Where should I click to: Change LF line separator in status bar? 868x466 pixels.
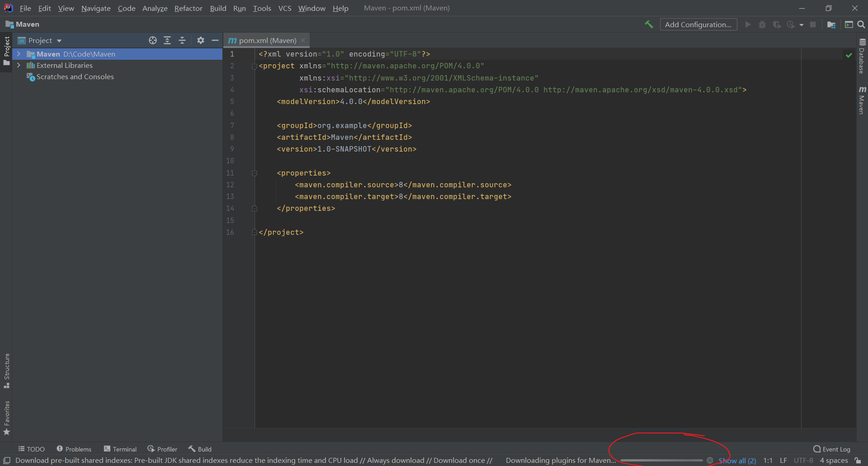[783, 461]
